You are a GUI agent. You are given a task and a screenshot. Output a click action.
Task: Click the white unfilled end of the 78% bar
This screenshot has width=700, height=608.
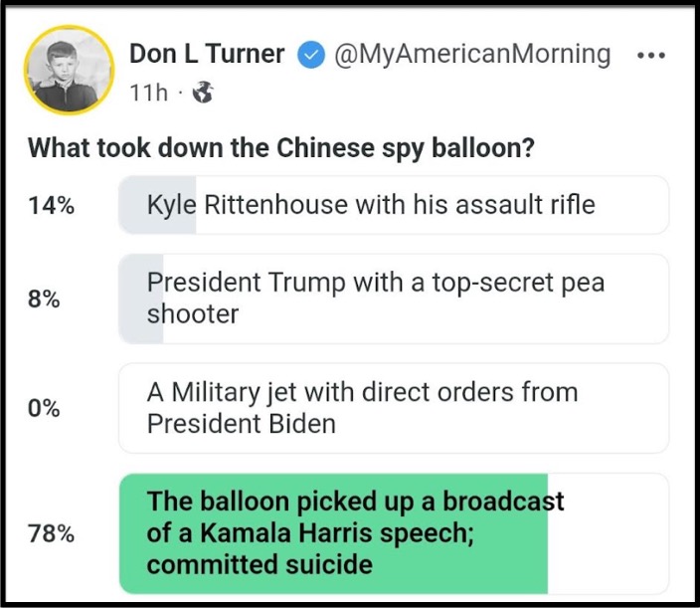(x=607, y=533)
